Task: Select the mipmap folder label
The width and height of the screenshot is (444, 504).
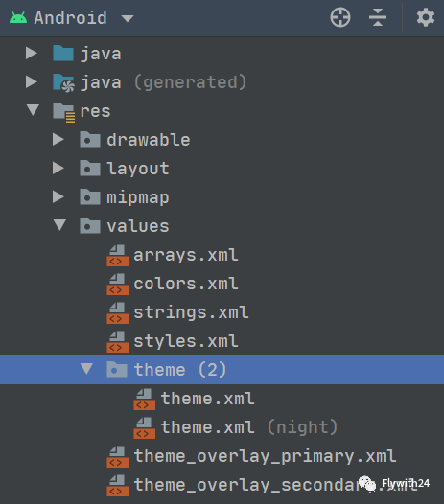Action: [138, 197]
